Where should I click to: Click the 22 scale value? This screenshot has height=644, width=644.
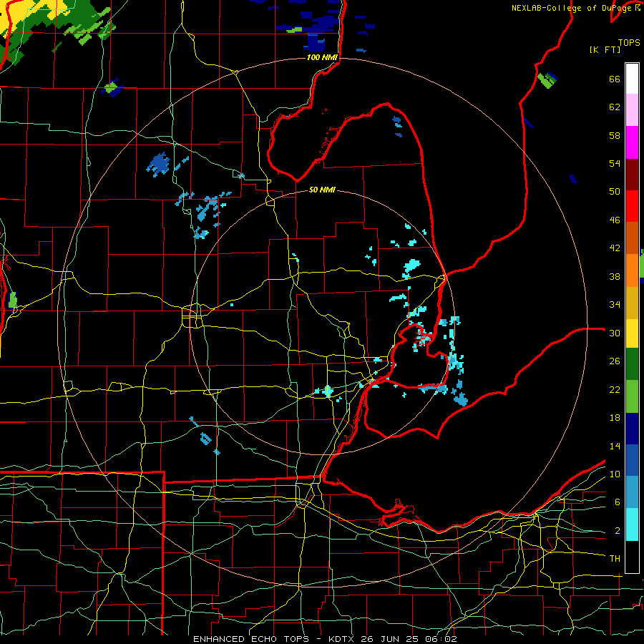[x=615, y=389]
